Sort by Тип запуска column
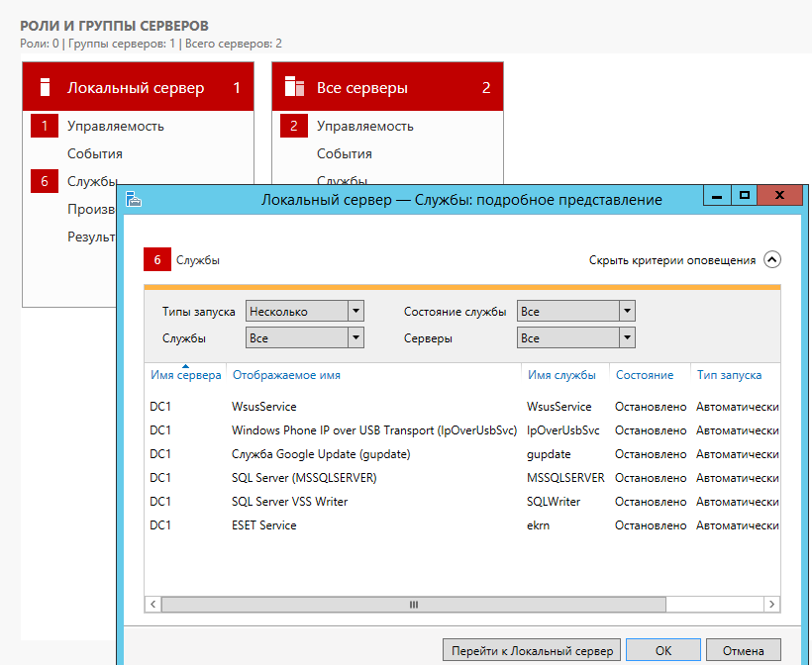812x665 pixels. 729,375
